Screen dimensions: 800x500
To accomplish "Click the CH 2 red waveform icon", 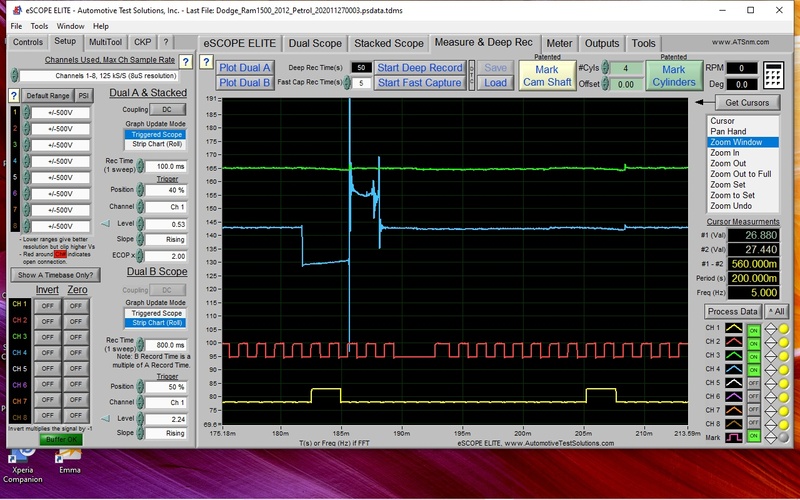I will coord(734,342).
